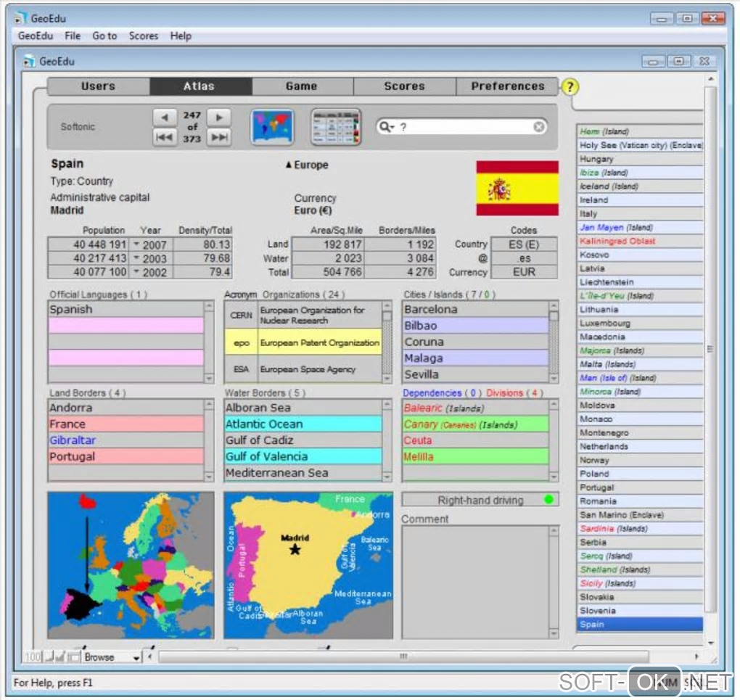
Task: Clear the search field with the X icon
Action: (538, 127)
